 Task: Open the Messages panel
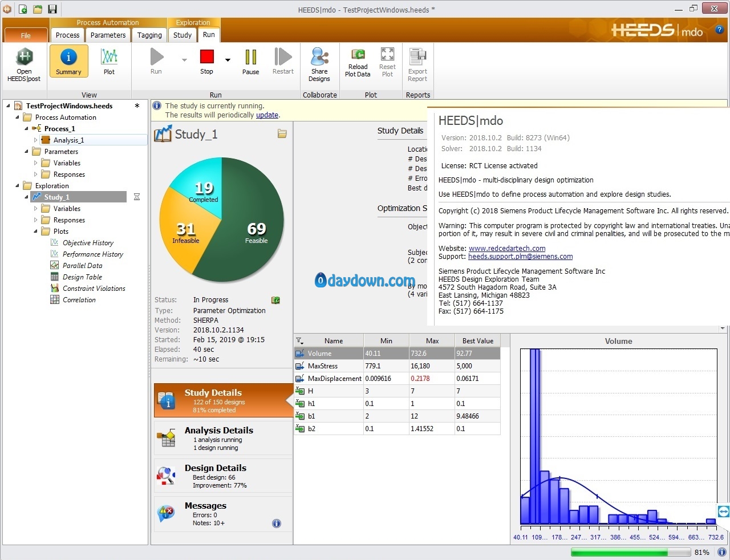[x=223, y=513]
